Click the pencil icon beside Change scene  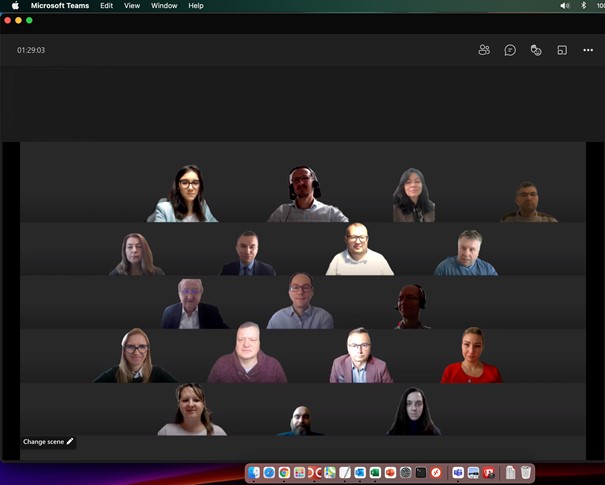click(70, 441)
